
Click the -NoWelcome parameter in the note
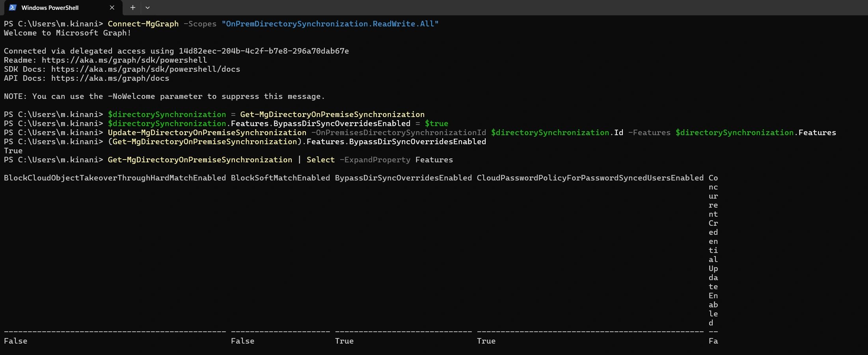pyautogui.click(x=131, y=96)
